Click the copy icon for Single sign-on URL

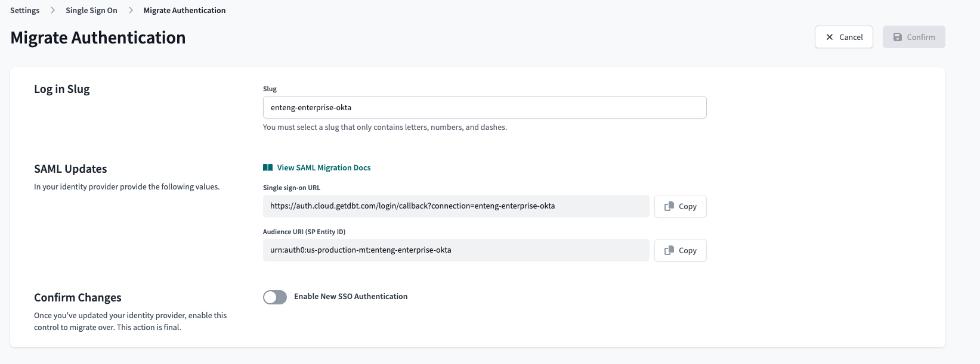(x=669, y=206)
